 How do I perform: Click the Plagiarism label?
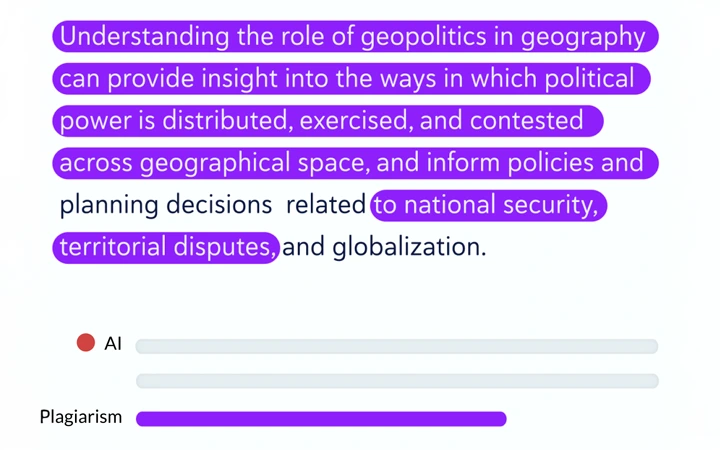(81, 417)
